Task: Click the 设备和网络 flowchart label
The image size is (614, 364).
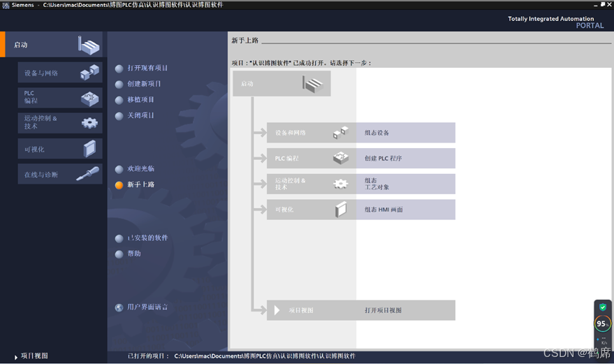Action: (290, 133)
